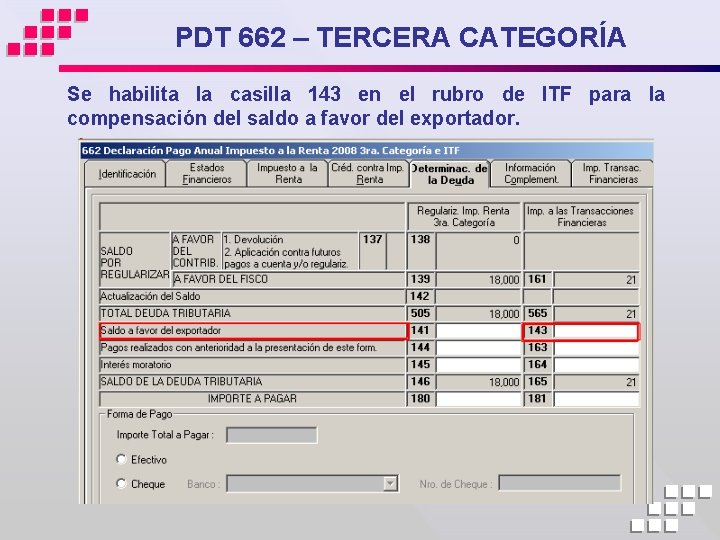Open the Identificación tab
This screenshot has width=720, height=540.
point(127,174)
